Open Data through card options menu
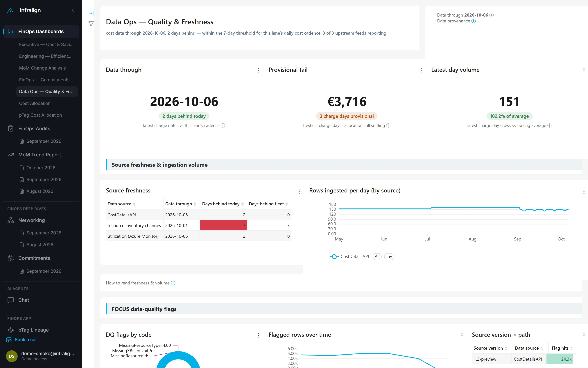This screenshot has width=588, height=368. (x=259, y=71)
